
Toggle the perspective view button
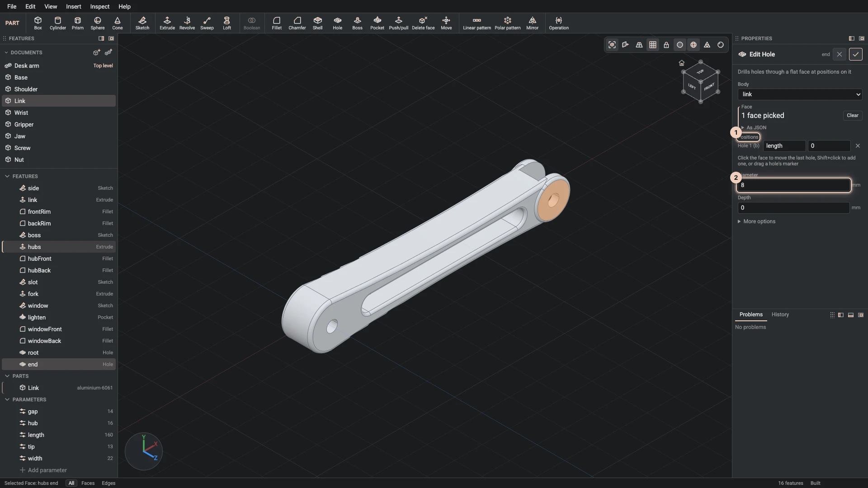[x=639, y=45]
